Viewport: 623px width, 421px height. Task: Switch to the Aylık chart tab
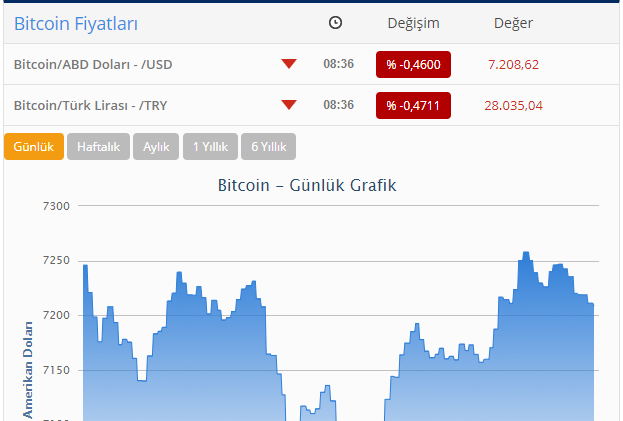click(156, 147)
